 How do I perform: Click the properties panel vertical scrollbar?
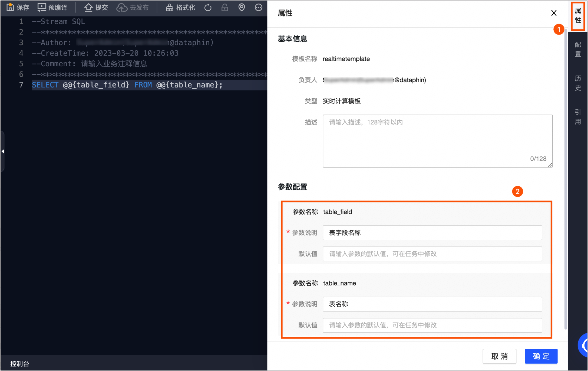click(x=566, y=179)
